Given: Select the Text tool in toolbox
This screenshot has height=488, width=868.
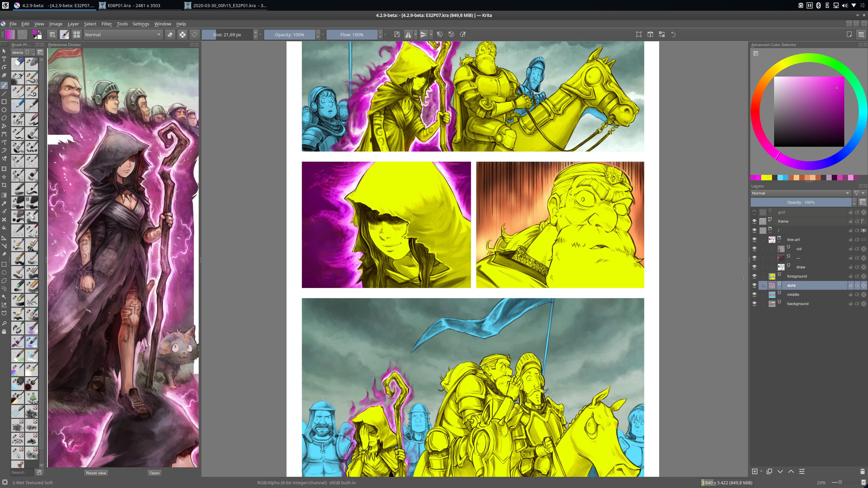Looking at the screenshot, I should (4, 59).
